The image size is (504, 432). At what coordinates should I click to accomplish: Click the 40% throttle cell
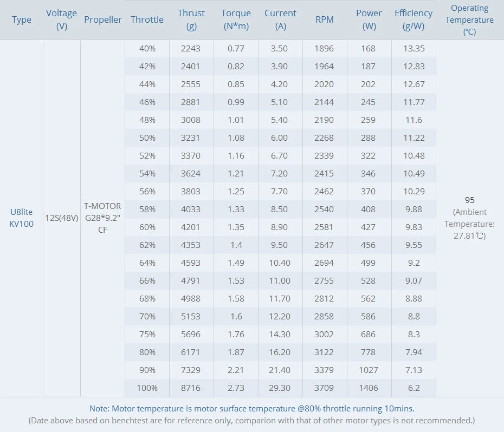click(147, 48)
